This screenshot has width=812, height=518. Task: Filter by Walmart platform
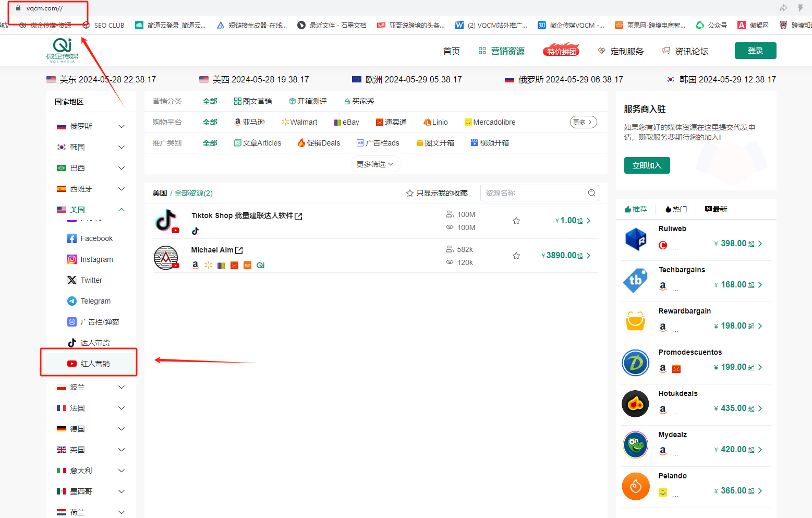[299, 122]
